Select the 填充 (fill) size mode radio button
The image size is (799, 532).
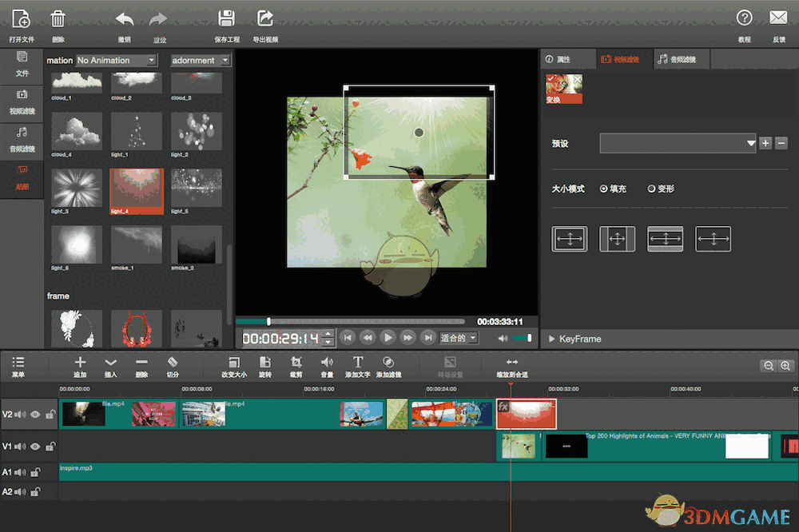pyautogui.click(x=604, y=189)
